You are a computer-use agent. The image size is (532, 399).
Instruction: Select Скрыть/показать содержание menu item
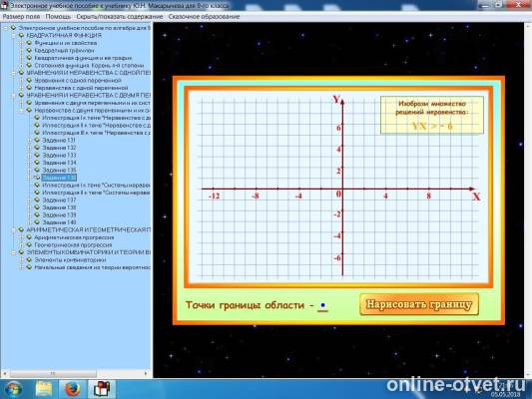point(120,17)
